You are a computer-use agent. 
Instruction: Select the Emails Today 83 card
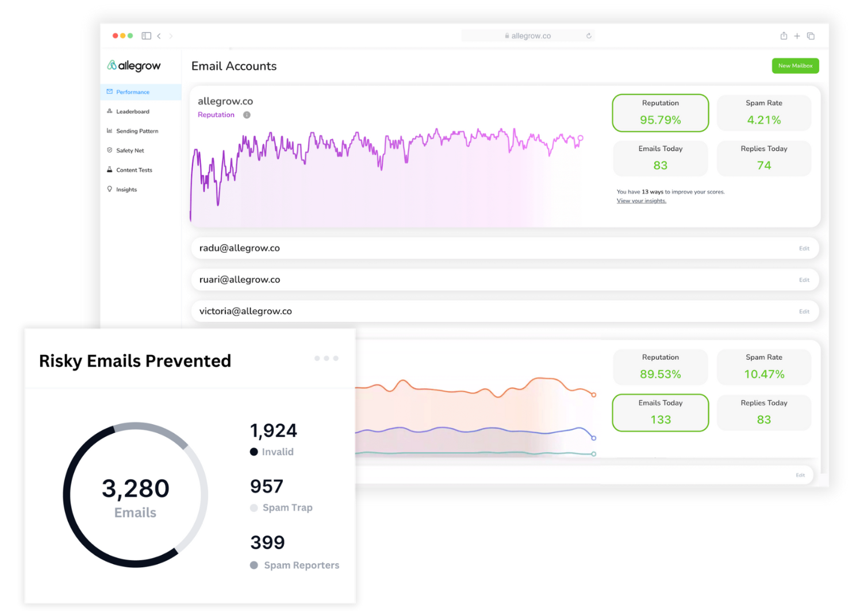click(x=660, y=158)
